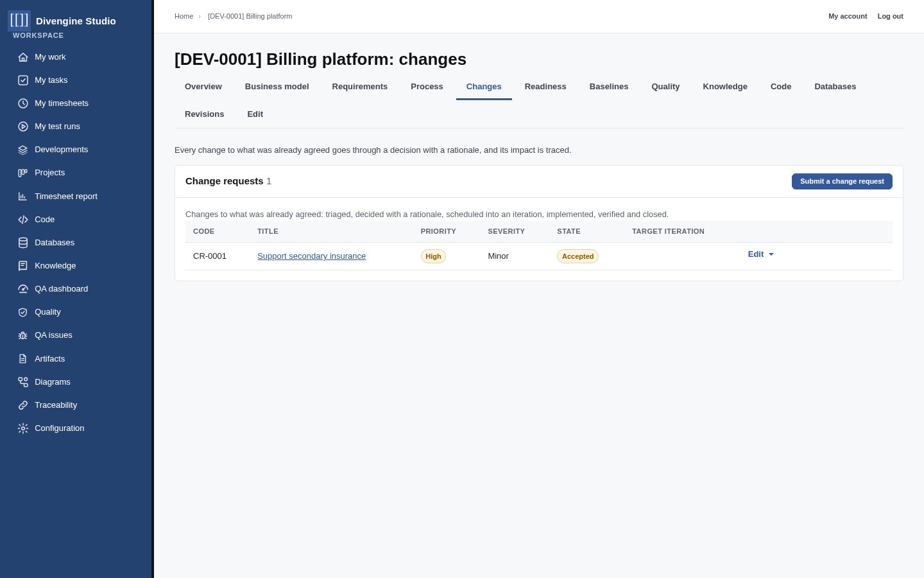
Task: Click the Projects board icon
Action: tap(23, 173)
